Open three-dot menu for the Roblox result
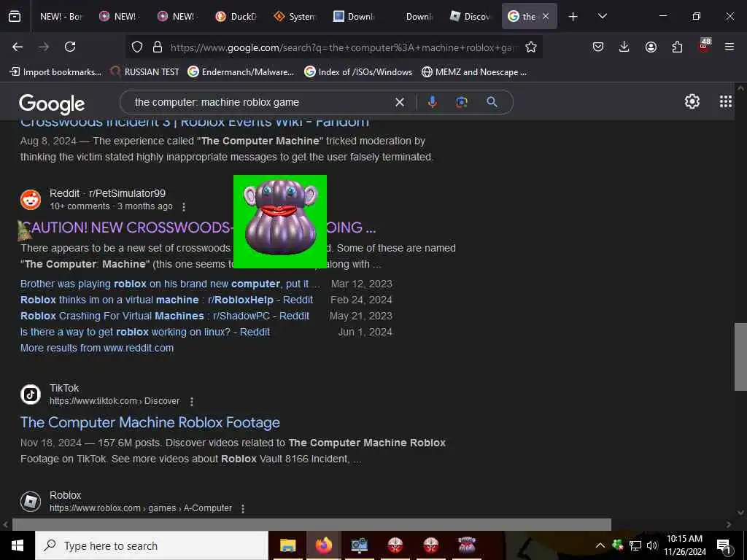Image resolution: width=747 pixels, height=560 pixels. coord(243,508)
